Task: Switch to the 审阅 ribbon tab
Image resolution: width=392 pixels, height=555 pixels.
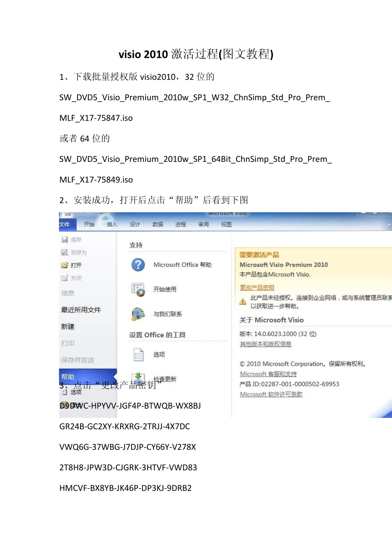Action: pyautogui.click(x=203, y=224)
